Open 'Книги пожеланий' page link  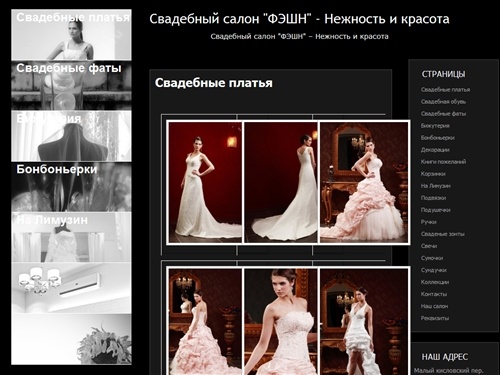[x=443, y=162]
